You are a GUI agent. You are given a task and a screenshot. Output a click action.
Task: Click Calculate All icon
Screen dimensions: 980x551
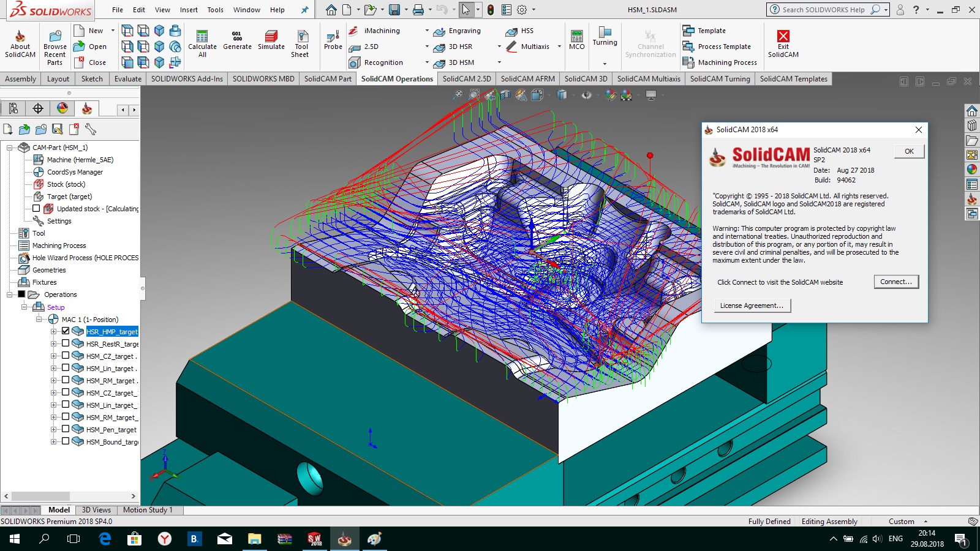click(202, 44)
